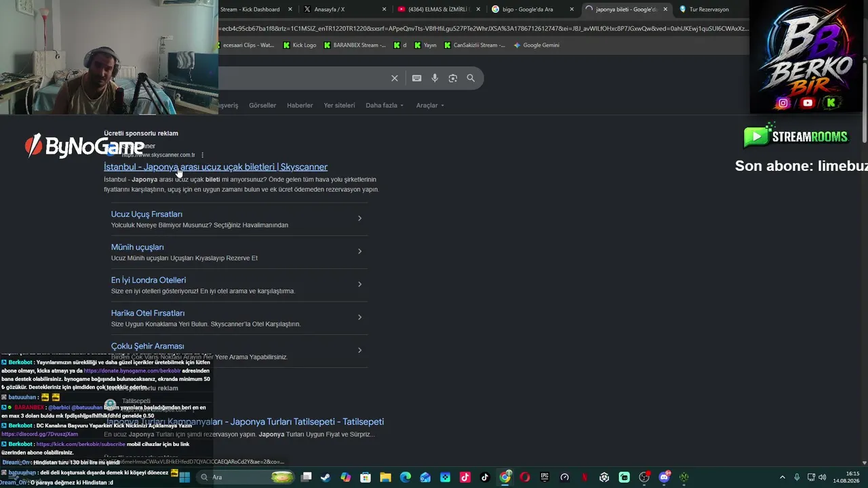Search by image with the Google Lens icon
Screen dimensions: 868x488
tap(453, 78)
